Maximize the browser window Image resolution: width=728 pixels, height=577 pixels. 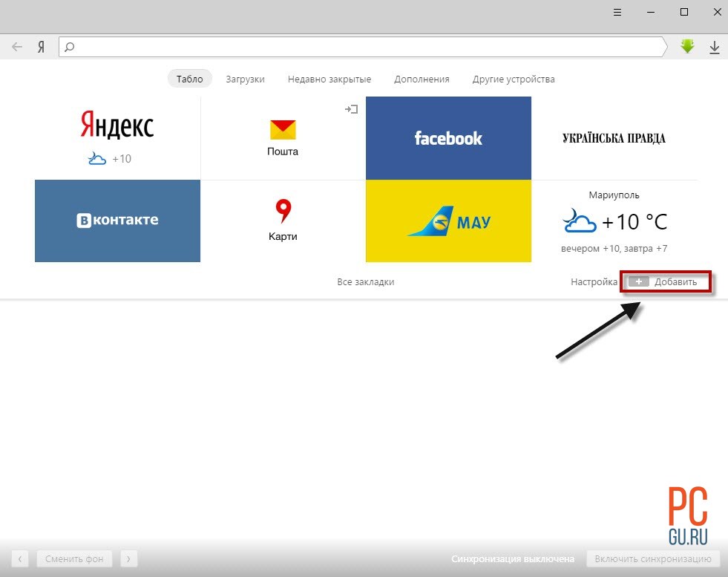pyautogui.click(x=684, y=12)
